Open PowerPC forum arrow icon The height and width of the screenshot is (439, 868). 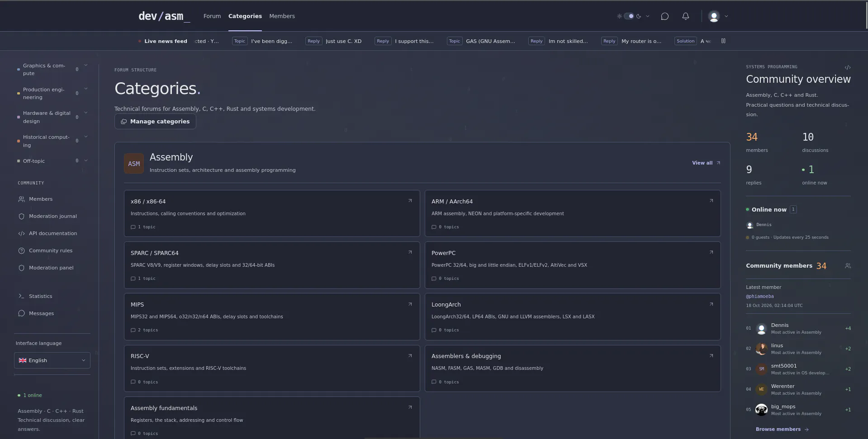[x=711, y=252]
